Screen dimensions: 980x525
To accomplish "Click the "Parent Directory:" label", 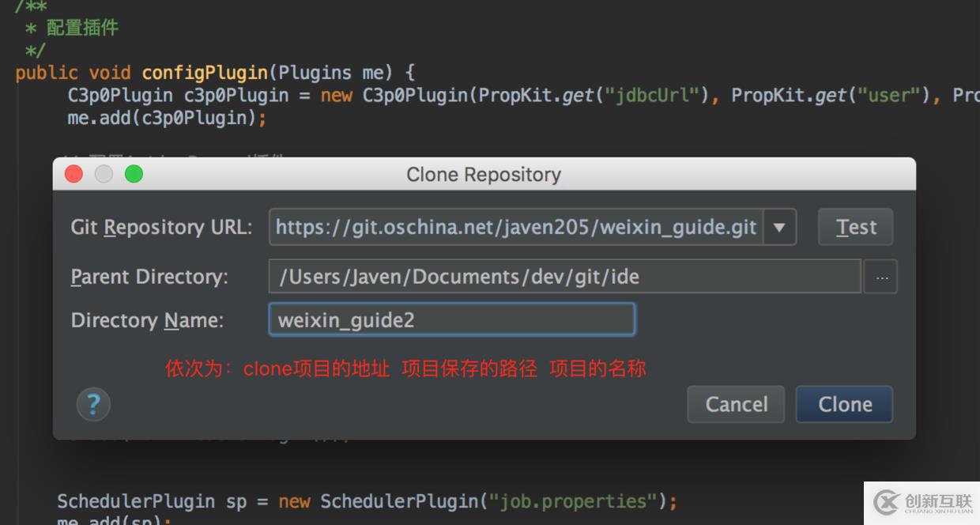I will [149, 277].
